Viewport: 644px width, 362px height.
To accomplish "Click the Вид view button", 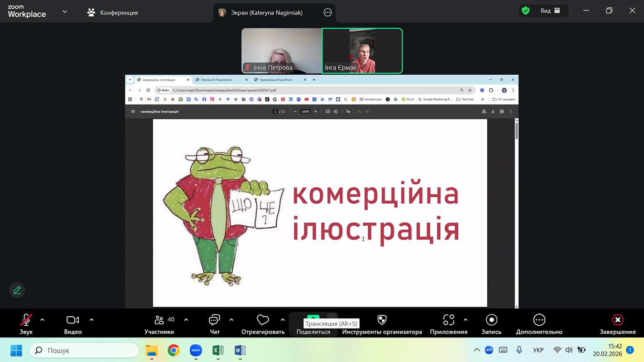I will click(x=550, y=11).
